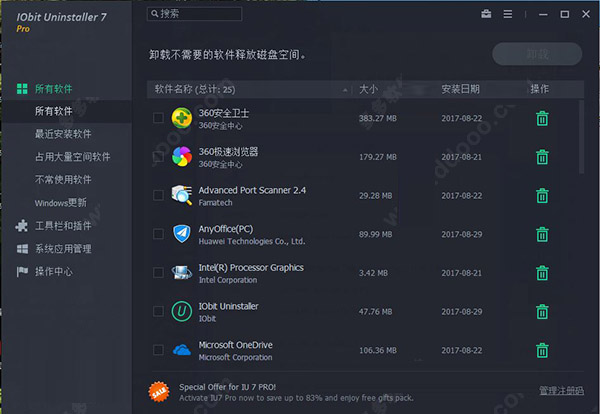Click the magnifier icon in search box

coord(155,14)
